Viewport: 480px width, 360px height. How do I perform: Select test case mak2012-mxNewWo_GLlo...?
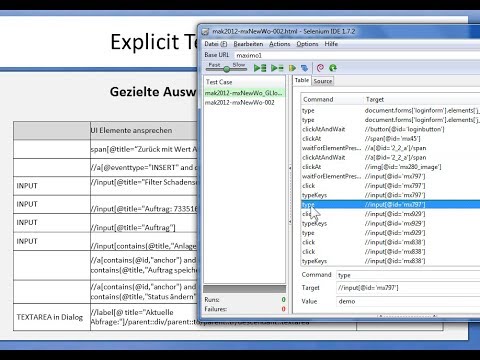click(x=244, y=93)
